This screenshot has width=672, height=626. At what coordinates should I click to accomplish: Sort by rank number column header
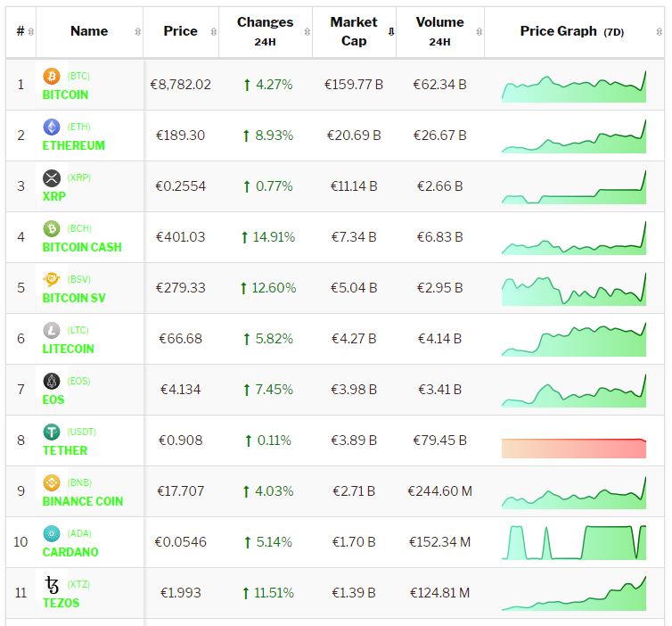[x=20, y=31]
